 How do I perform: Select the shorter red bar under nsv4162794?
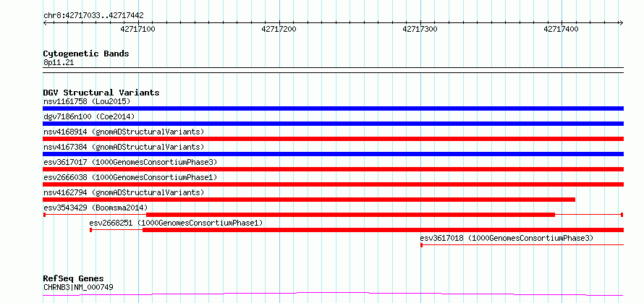tap(309, 200)
